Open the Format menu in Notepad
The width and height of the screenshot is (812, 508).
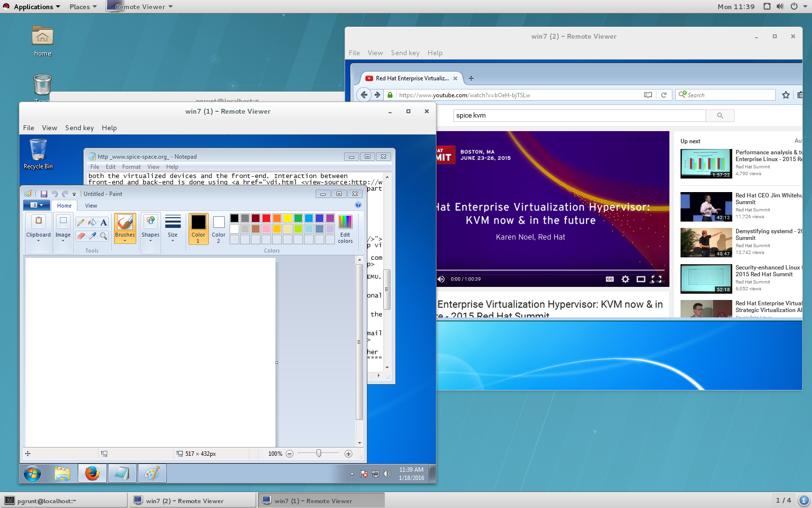pyautogui.click(x=131, y=167)
